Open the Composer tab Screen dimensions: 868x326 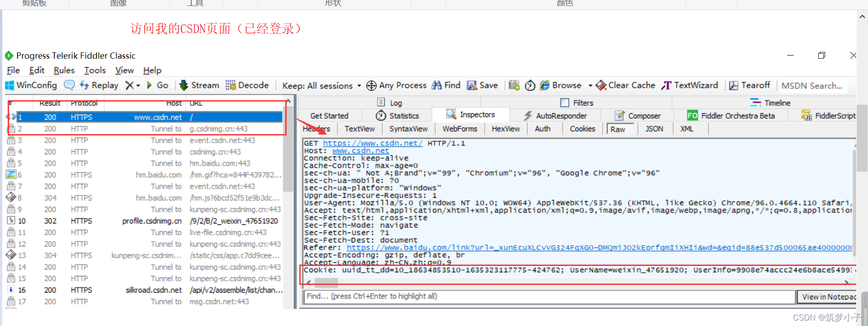point(637,116)
